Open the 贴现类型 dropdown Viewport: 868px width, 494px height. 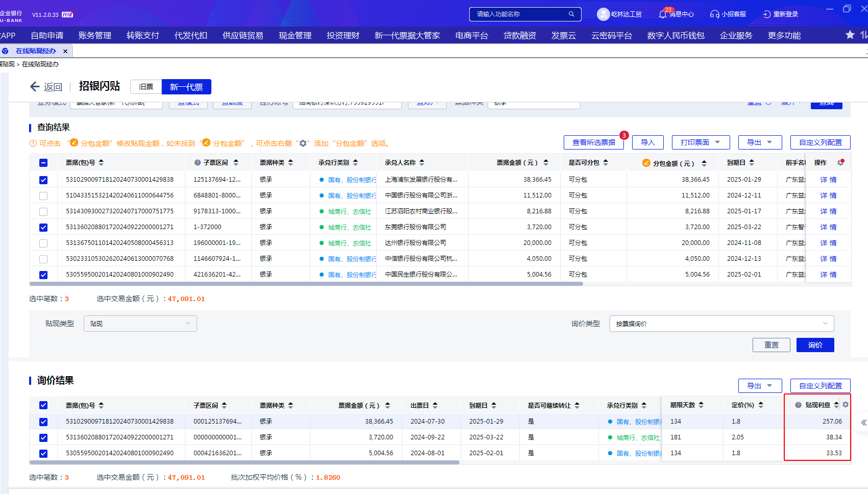tap(140, 324)
